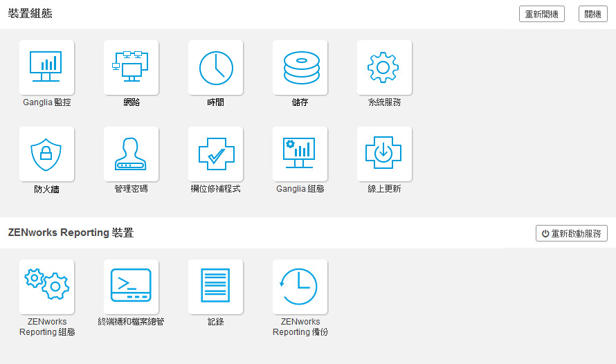Click the 記錄 label text

pos(216,322)
